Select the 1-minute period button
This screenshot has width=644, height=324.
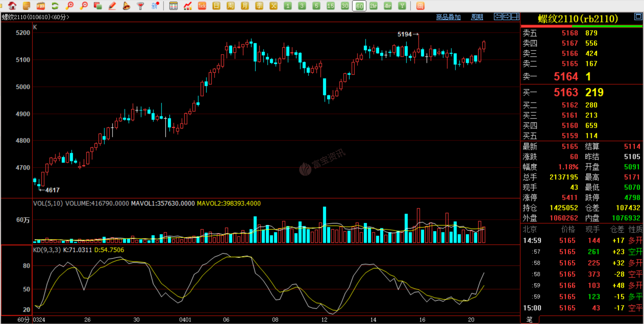288,6
